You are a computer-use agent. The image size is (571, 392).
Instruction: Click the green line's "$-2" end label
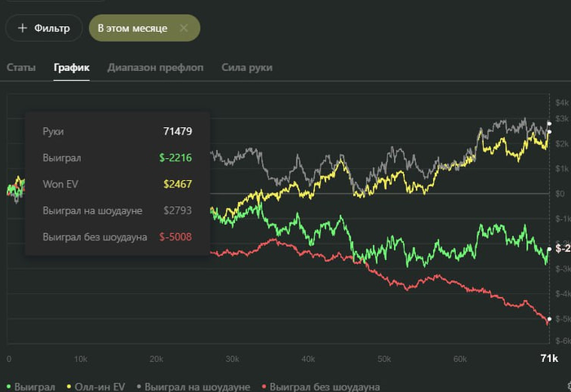point(562,248)
